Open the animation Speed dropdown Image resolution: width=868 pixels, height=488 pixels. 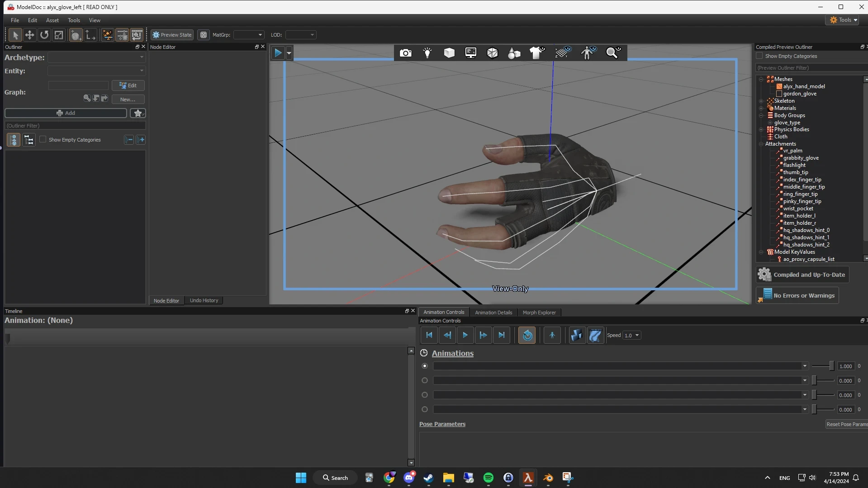coord(631,336)
